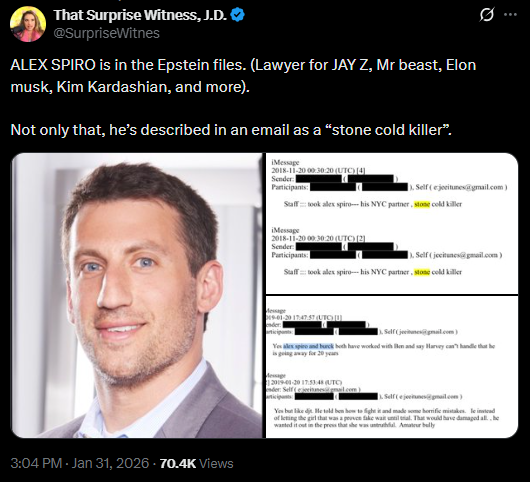Open the profile avatar photo

click(x=28, y=24)
